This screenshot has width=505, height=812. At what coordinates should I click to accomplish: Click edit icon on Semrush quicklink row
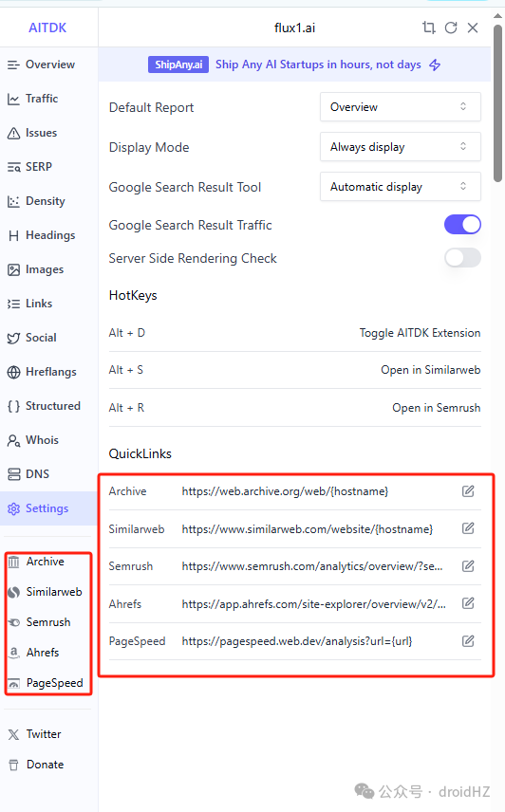(468, 566)
